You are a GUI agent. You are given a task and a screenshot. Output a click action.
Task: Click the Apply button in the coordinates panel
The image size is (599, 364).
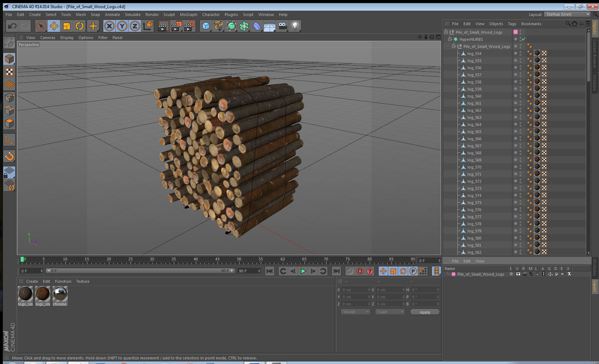[x=425, y=312]
